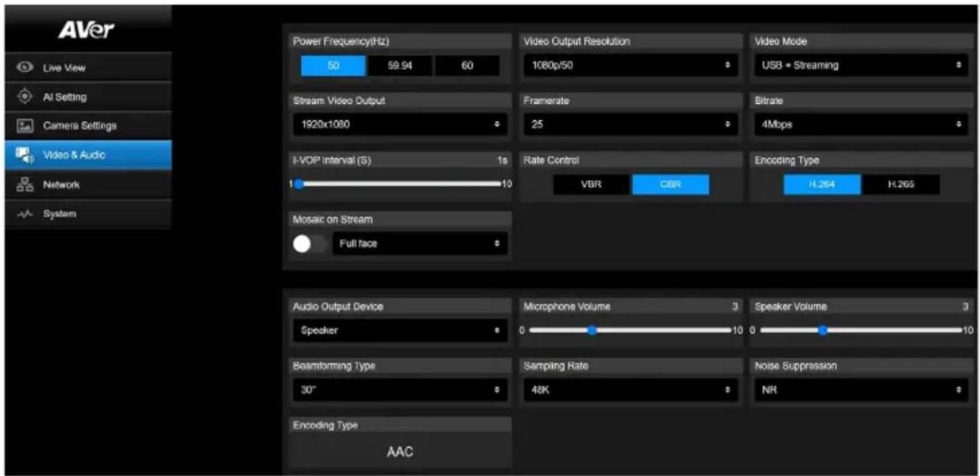Click the Mosaic on Stream label
The height and width of the screenshot is (476, 980).
coord(332,220)
